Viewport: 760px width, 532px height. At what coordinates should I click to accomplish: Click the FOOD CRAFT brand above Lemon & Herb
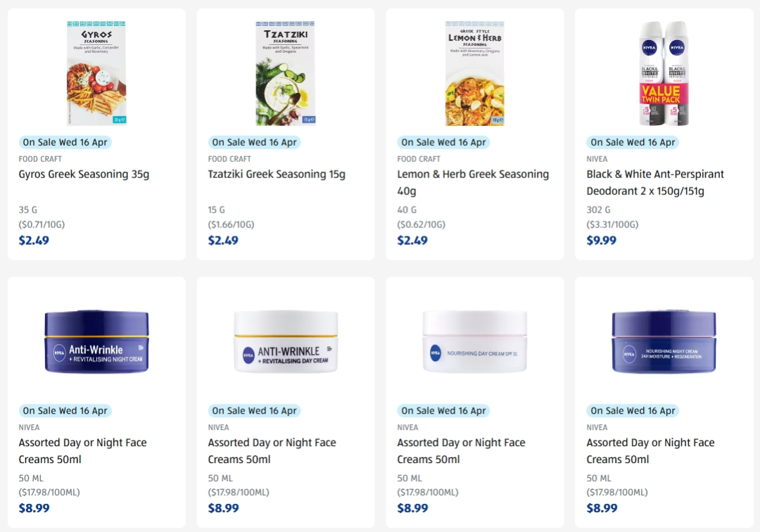pos(418,159)
